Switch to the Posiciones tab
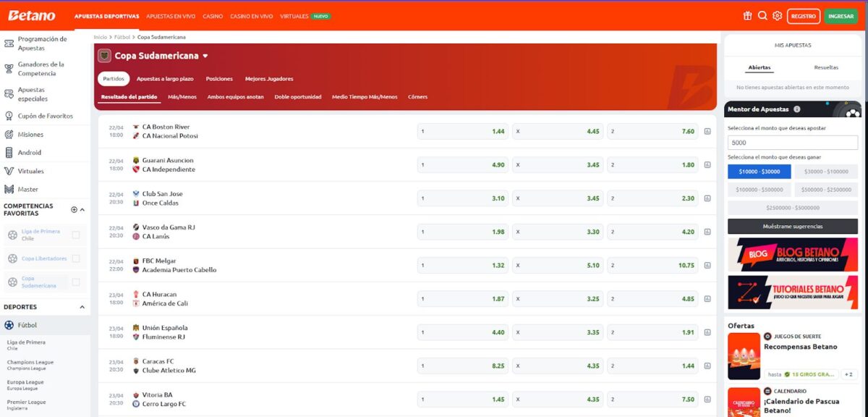Viewport: 868px width, 417px height. point(219,79)
